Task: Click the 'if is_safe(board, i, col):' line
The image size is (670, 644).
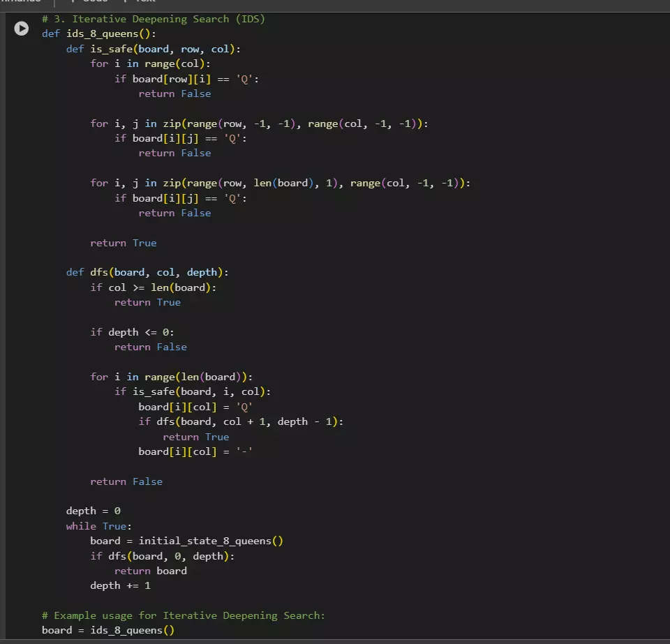Action: point(193,391)
